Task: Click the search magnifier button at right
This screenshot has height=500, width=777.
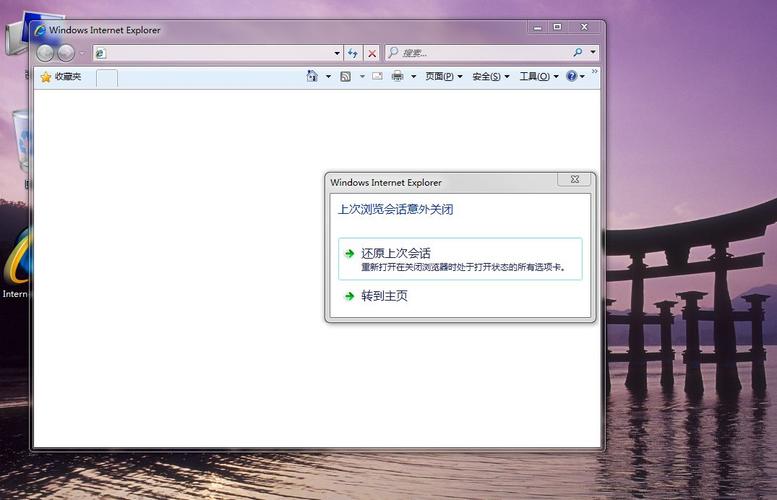Action: tap(577, 52)
